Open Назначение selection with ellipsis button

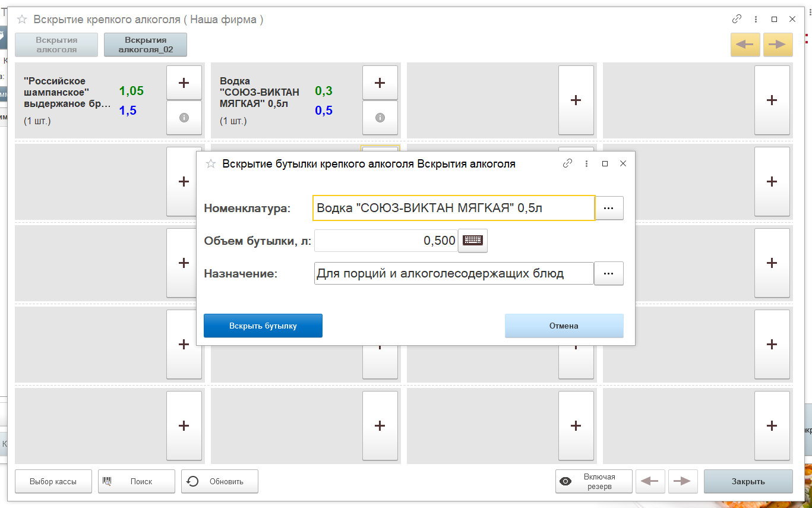609,273
